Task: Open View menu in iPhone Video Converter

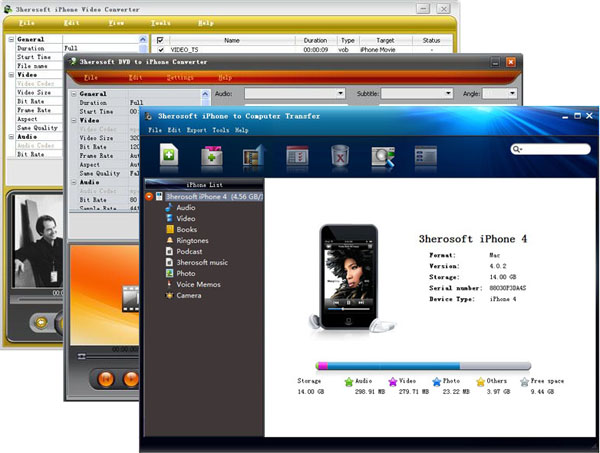Action: (116, 23)
